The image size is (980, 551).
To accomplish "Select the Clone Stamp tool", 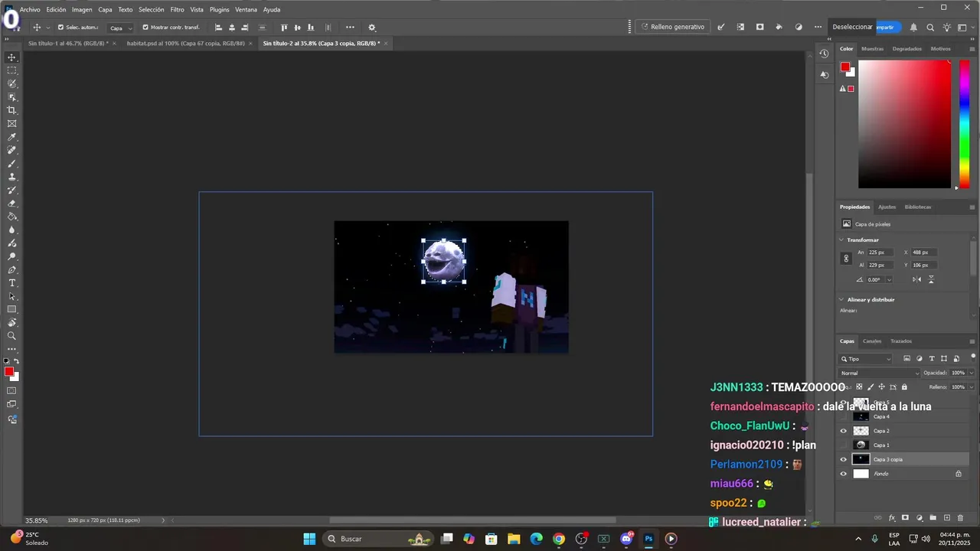I will (11, 177).
